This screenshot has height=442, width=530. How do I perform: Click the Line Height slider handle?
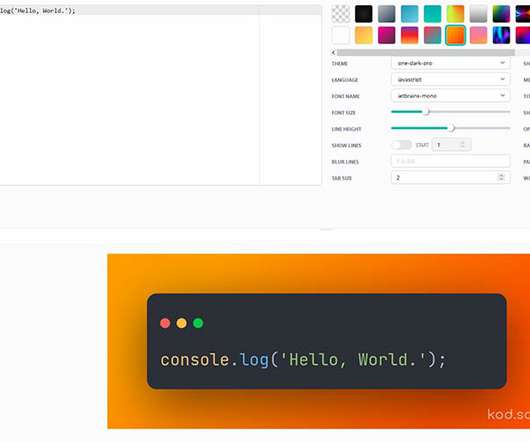pos(452,128)
